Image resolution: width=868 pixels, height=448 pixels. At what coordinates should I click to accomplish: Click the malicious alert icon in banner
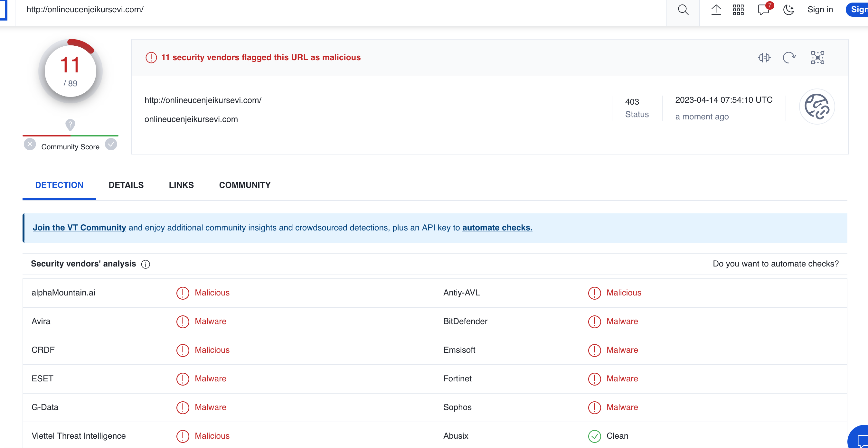pos(151,58)
